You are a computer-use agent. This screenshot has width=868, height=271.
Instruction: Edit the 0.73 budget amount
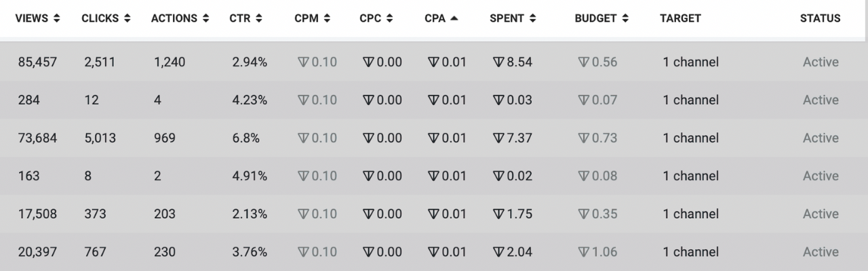597,138
